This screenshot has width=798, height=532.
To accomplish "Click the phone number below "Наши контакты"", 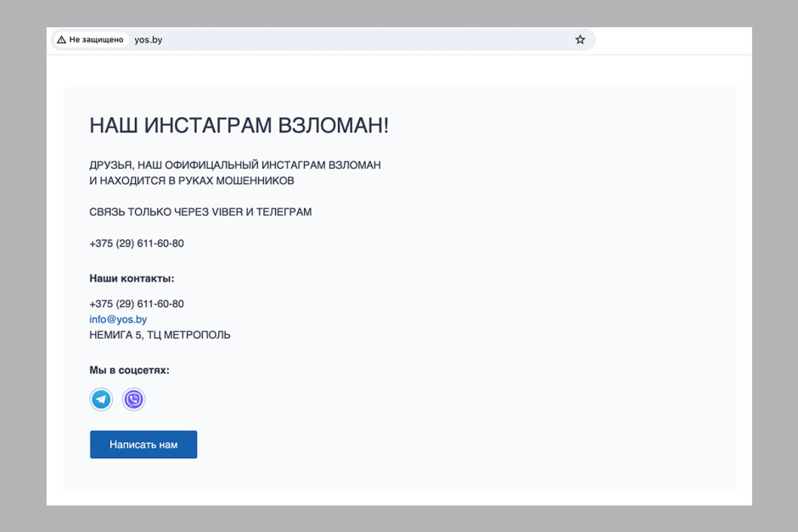I will click(136, 304).
